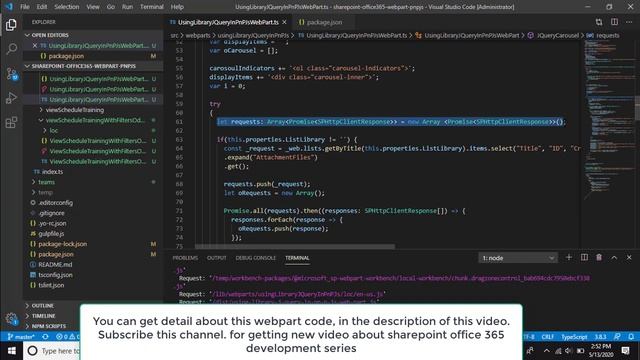Click the code minimap

coord(609,118)
